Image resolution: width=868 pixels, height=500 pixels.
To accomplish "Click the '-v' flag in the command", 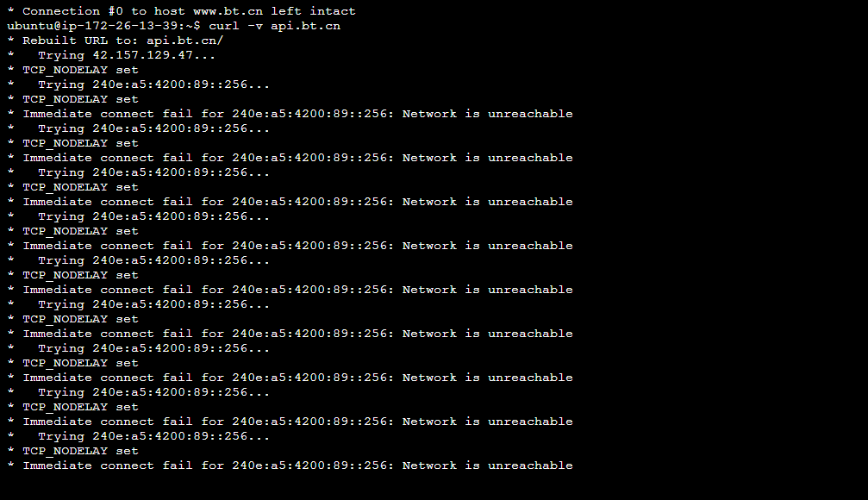I will pyautogui.click(x=254, y=26).
